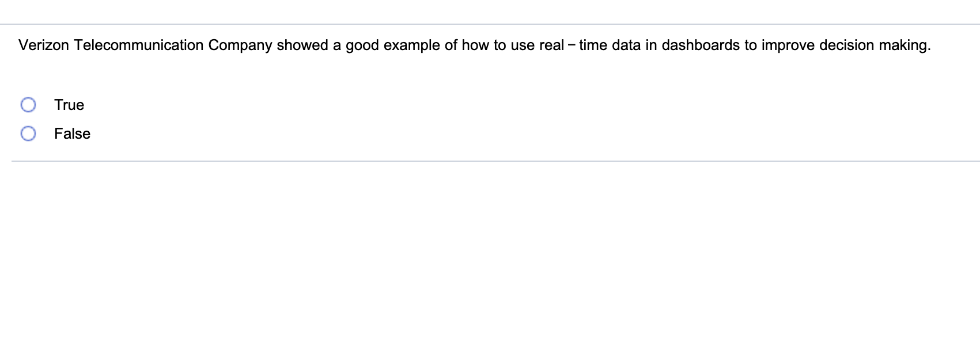The image size is (980, 339).
Task: Click the word "time" after the dash
Action: (593, 45)
